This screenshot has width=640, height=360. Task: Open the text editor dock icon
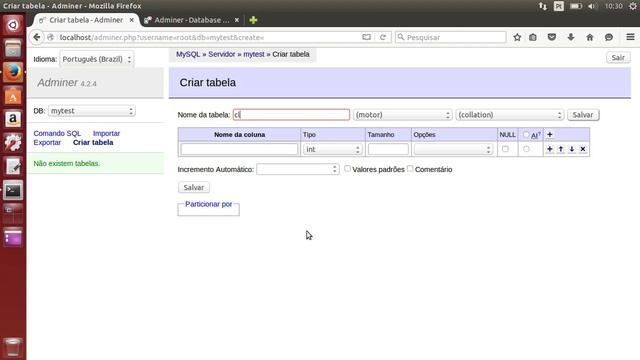coord(13,167)
